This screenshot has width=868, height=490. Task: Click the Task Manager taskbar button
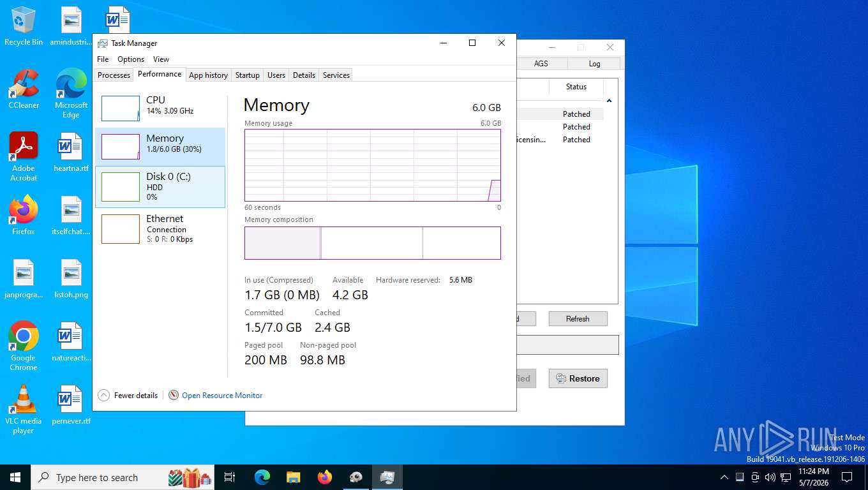coord(387,477)
